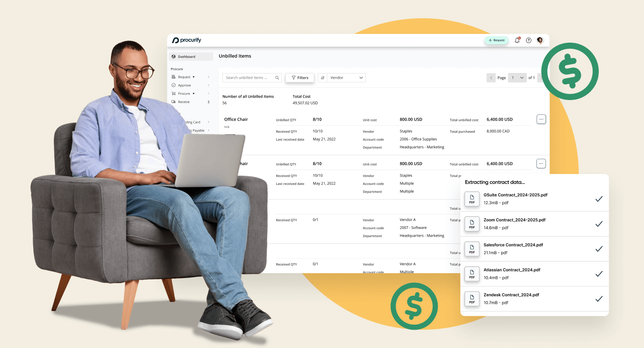Click the Dashboard globe icon
Viewport: 644px width, 348px height.
(174, 57)
